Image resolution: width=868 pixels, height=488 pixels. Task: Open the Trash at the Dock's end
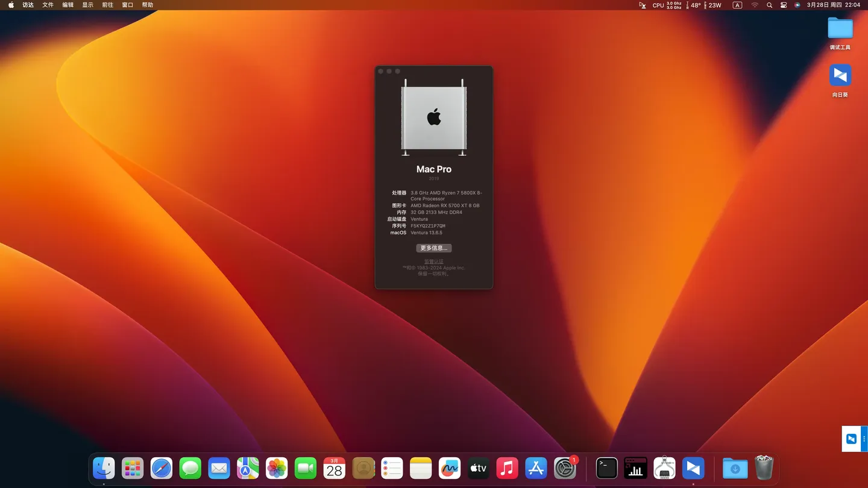click(x=763, y=468)
